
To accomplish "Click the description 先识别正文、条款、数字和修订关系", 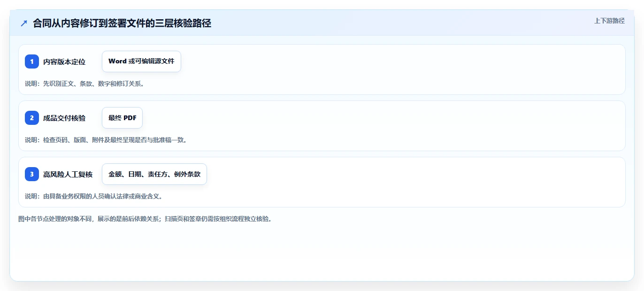I will [84, 84].
